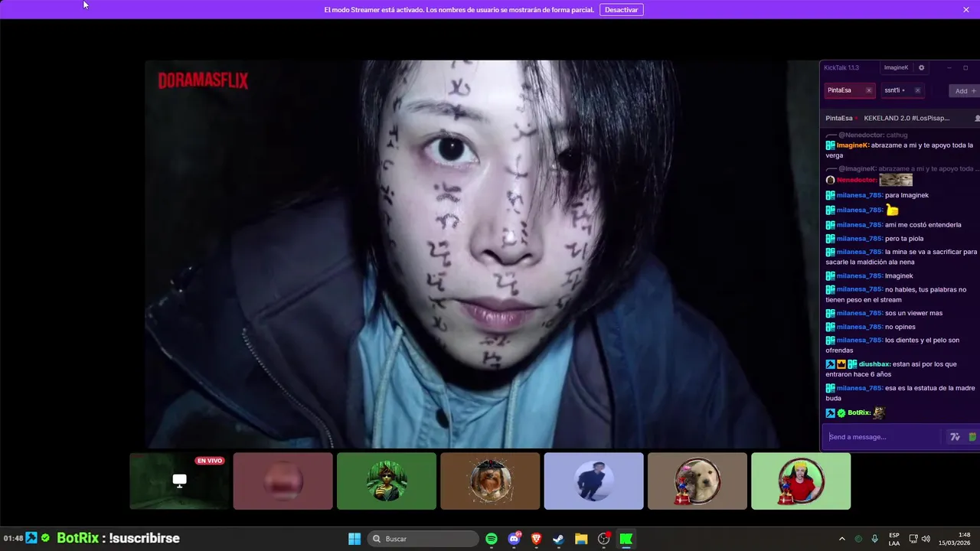Open Brave browser from the taskbar
Viewport: 980px width, 551px height.
(x=537, y=539)
